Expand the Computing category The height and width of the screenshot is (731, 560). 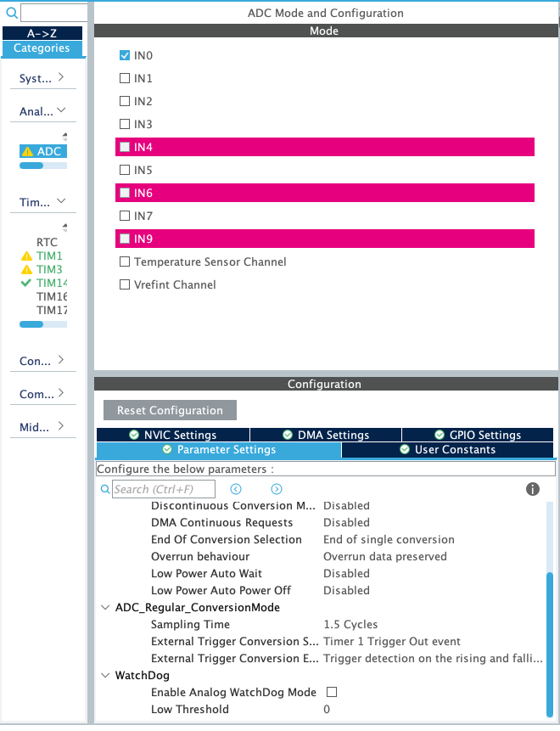[x=61, y=393]
